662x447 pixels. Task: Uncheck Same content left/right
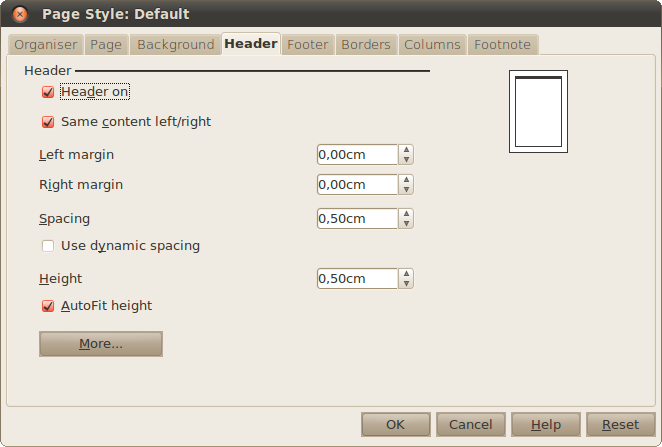[x=48, y=122]
